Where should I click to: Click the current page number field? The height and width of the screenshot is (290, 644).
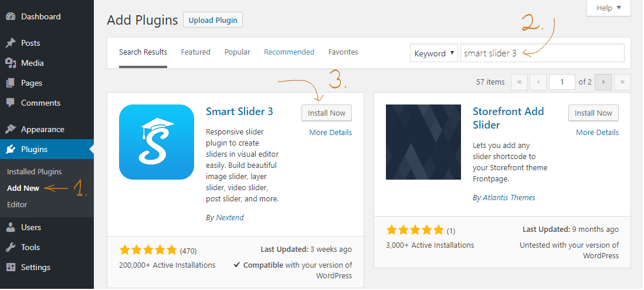point(562,82)
